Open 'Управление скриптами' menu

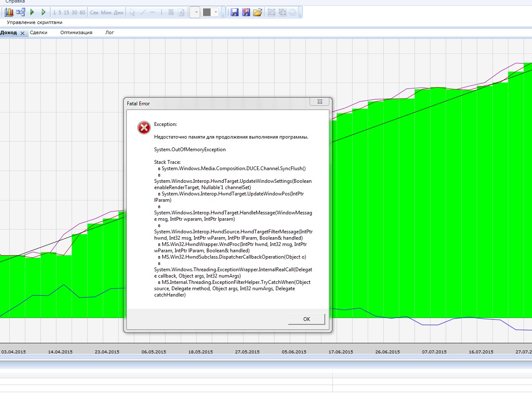(35, 22)
